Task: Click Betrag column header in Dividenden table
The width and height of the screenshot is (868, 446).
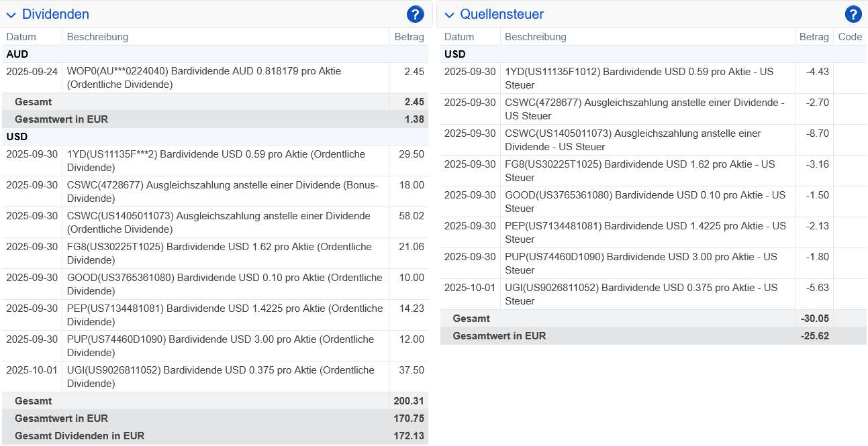Action: pyautogui.click(x=409, y=37)
